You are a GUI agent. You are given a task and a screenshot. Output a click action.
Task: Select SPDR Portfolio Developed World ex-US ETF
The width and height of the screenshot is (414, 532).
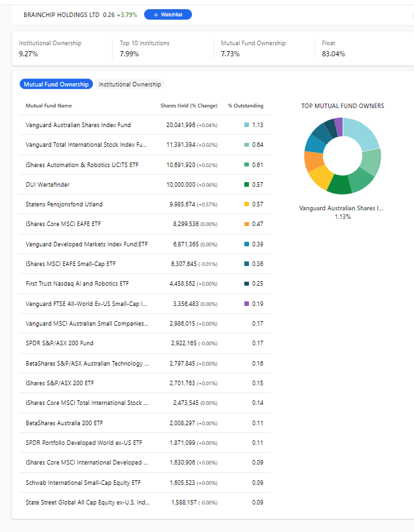point(84,443)
